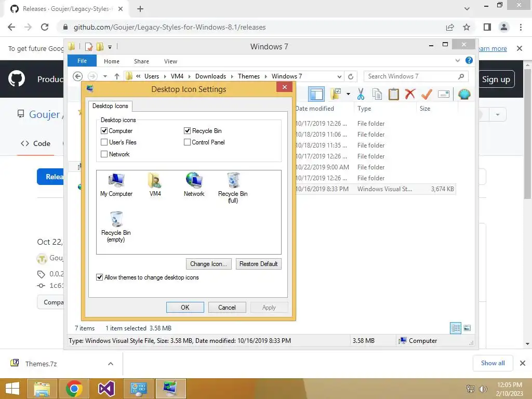
Task: Click the Windows Start button
Action: (x=12, y=389)
